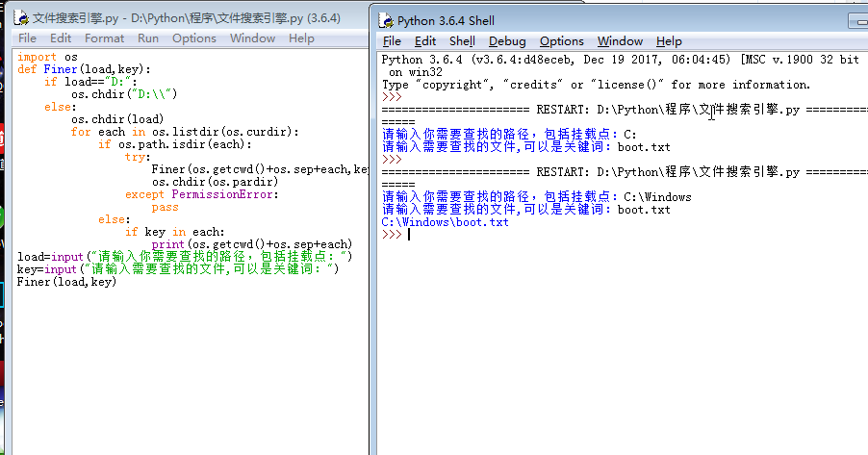
Task: Open the Shell menu in Python Shell
Action: [462, 41]
